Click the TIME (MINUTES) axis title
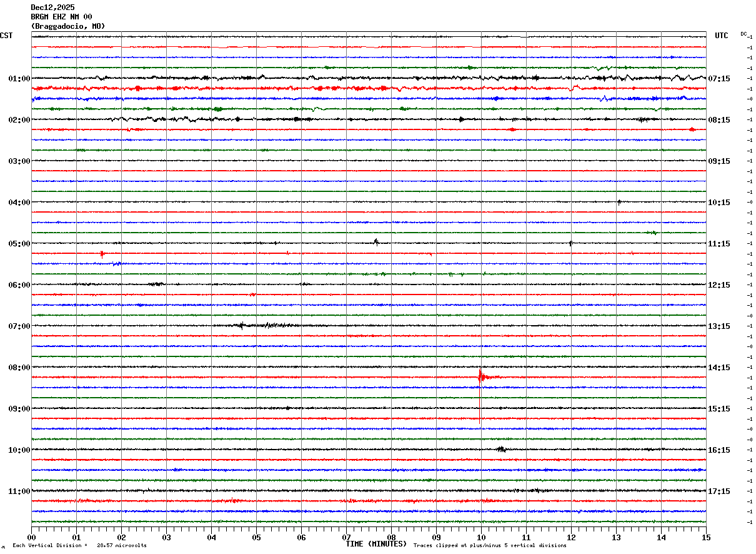Viewport: 756px width, 554px height. 377,544
